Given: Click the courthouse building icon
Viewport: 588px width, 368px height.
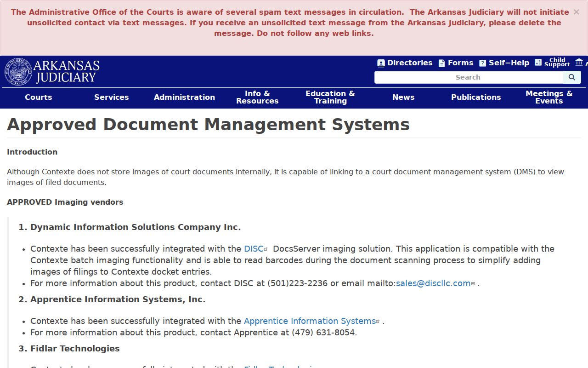Looking at the screenshot, I should [x=579, y=62].
